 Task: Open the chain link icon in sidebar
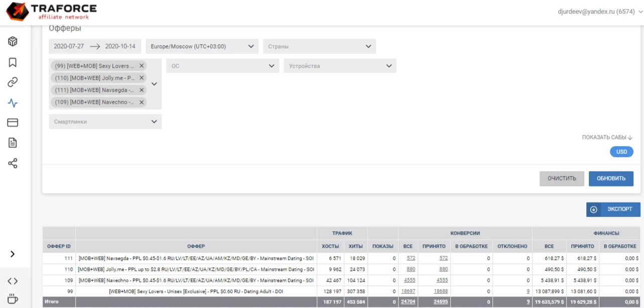click(x=13, y=82)
